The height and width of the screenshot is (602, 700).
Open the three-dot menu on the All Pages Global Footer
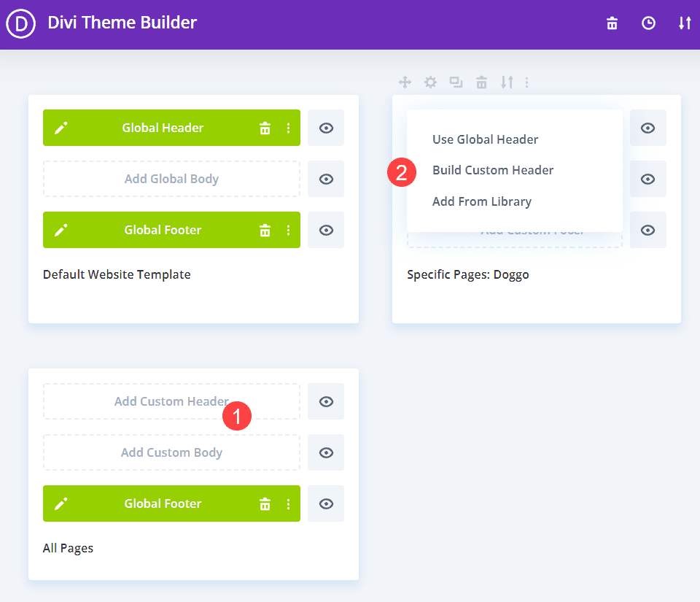(288, 504)
